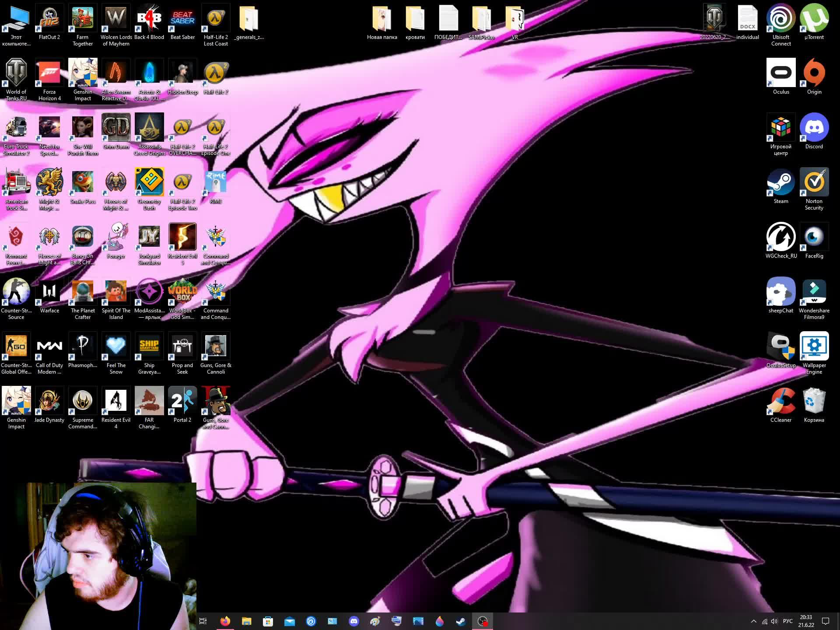Click the taskbar clock and date
The width and height of the screenshot is (840, 630).
(806, 621)
